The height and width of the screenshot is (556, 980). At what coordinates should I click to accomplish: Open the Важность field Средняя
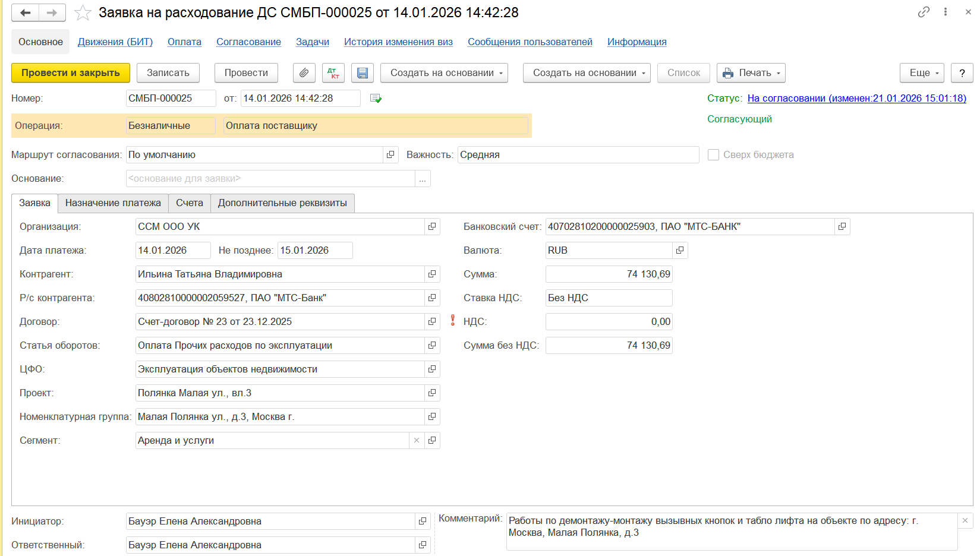pos(578,155)
